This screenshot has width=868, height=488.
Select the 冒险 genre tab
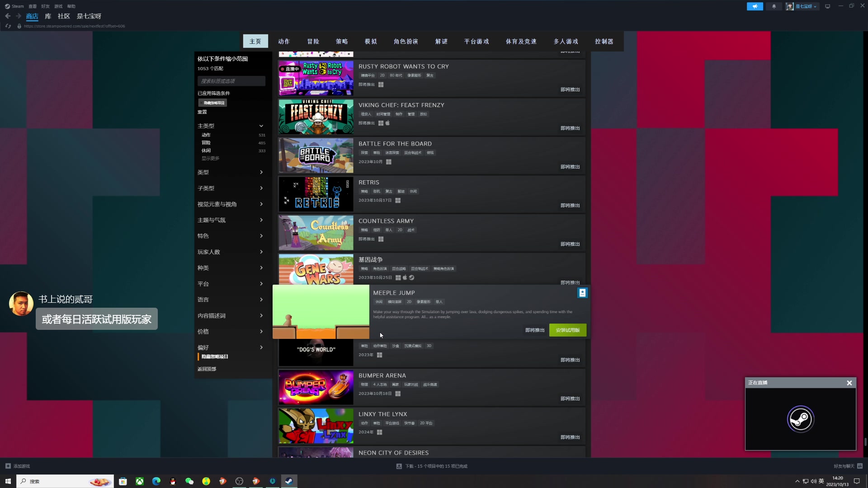313,41
